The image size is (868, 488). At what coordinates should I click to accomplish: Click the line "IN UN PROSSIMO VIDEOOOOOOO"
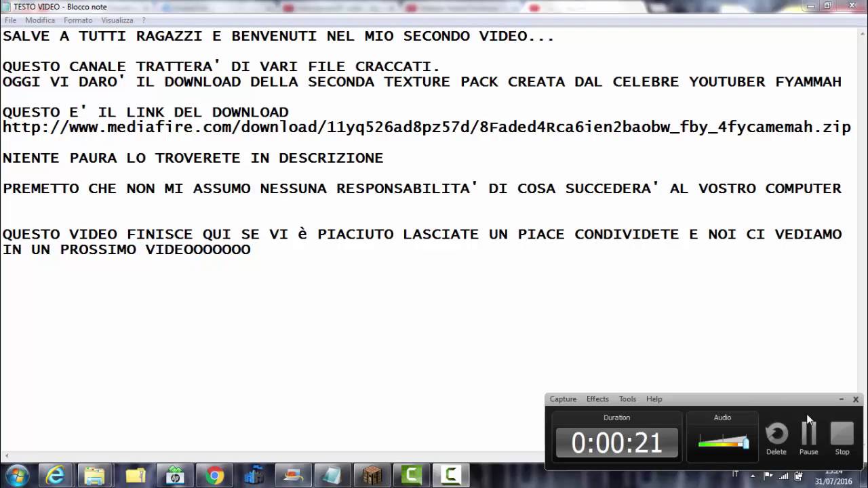[126, 249]
